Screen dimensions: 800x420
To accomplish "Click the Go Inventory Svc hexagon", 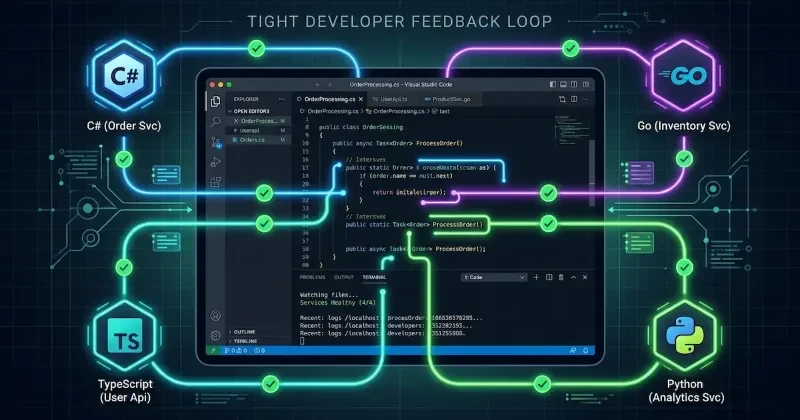I will (x=684, y=77).
